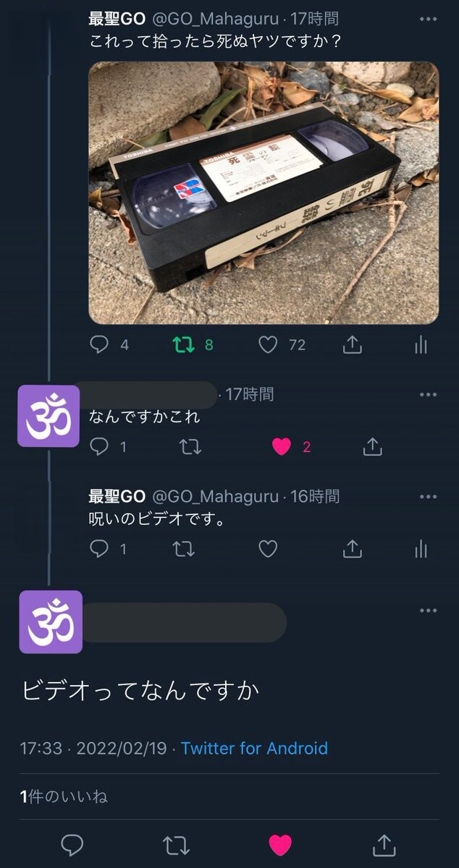The width and height of the screenshot is (459, 868).
Task: Open more options on 呪いのビデオです reply
Action: point(429,497)
